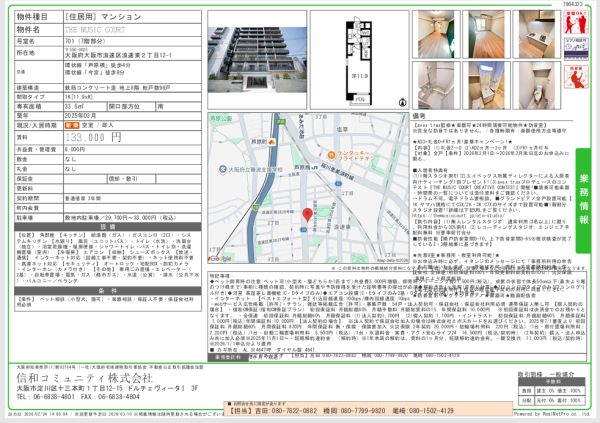
Task: Click the red location pin on the map
Action: point(307,215)
